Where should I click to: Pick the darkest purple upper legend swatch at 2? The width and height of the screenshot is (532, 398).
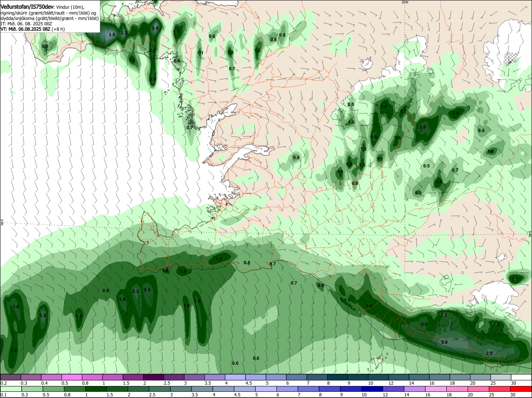coord(154,377)
